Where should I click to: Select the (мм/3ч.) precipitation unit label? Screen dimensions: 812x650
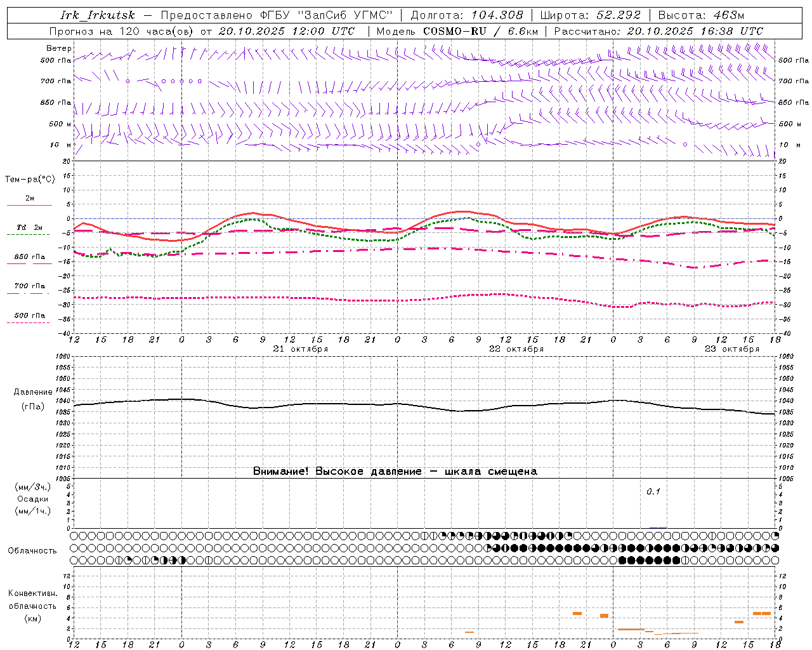pos(33,487)
